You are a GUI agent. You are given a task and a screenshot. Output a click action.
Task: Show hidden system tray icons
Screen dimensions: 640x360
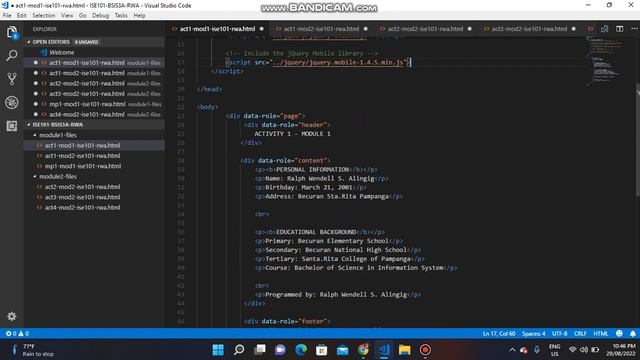512,350
